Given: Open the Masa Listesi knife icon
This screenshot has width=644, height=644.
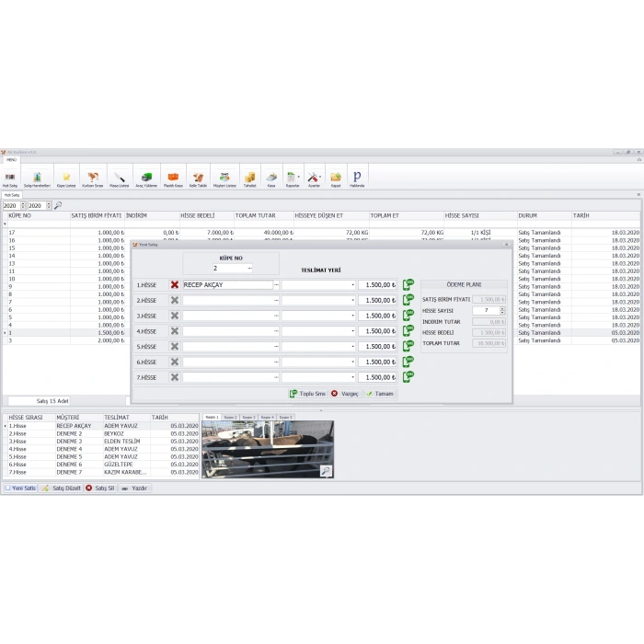Looking at the screenshot, I should point(120,177).
